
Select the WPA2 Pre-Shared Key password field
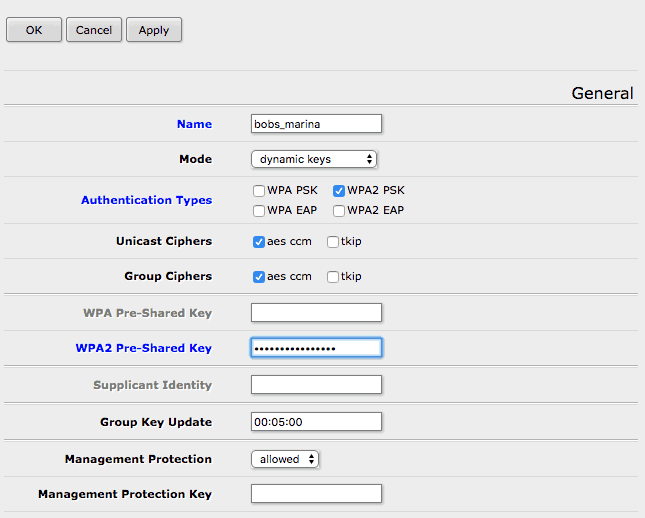click(x=316, y=348)
